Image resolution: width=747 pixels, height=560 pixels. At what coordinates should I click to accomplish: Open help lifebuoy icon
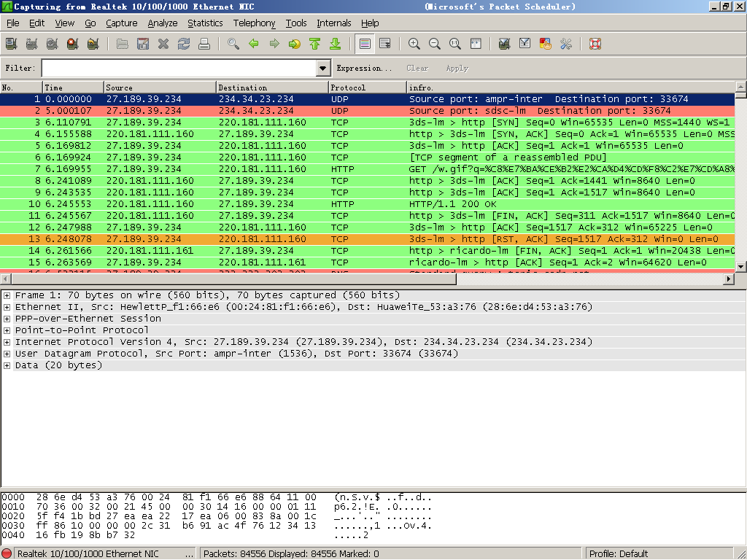coord(595,44)
